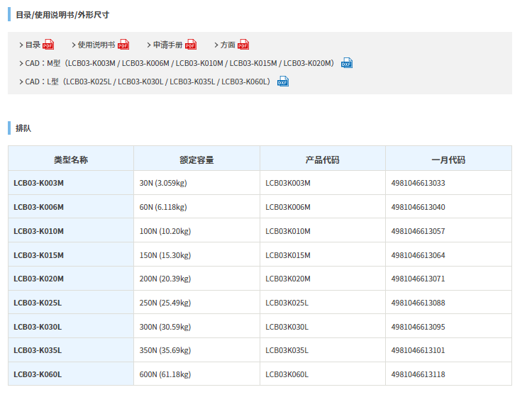Click code 4981046613057

click(x=418, y=231)
